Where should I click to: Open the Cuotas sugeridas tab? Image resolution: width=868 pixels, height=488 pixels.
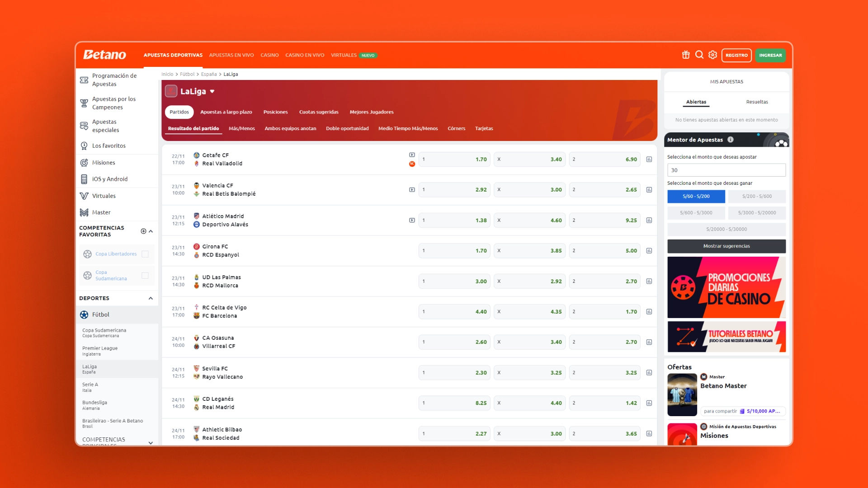click(x=319, y=112)
